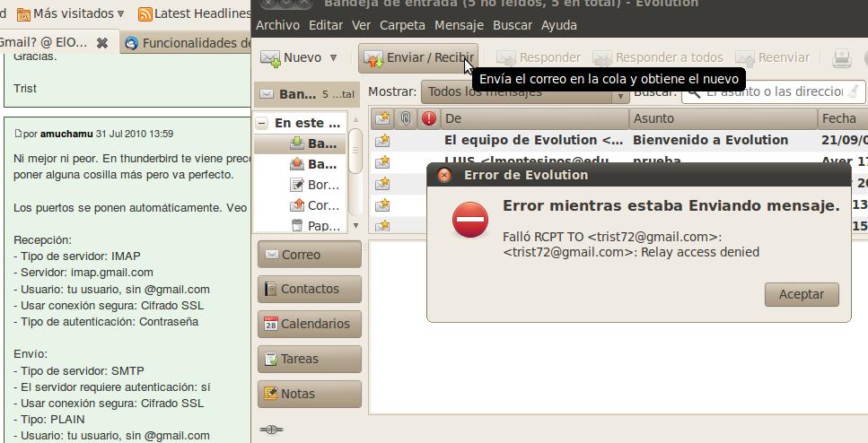Click the Bandeja header in folder sidebar

307,94
